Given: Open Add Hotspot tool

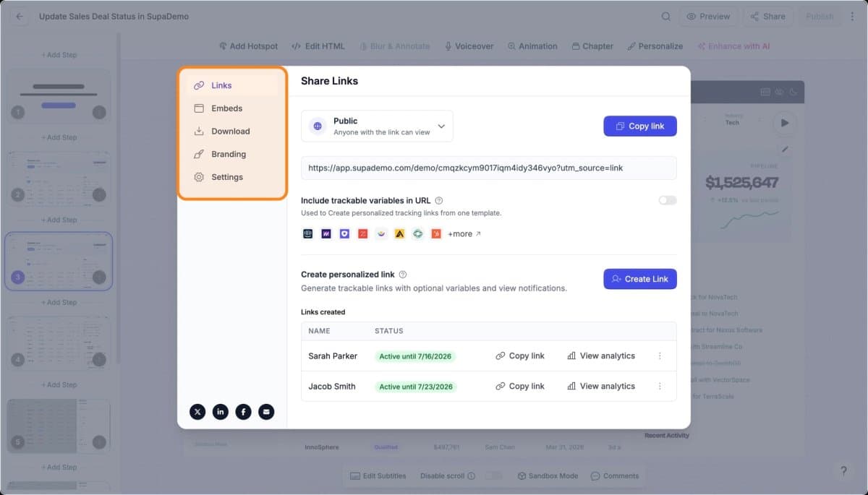Looking at the screenshot, I should [x=248, y=46].
